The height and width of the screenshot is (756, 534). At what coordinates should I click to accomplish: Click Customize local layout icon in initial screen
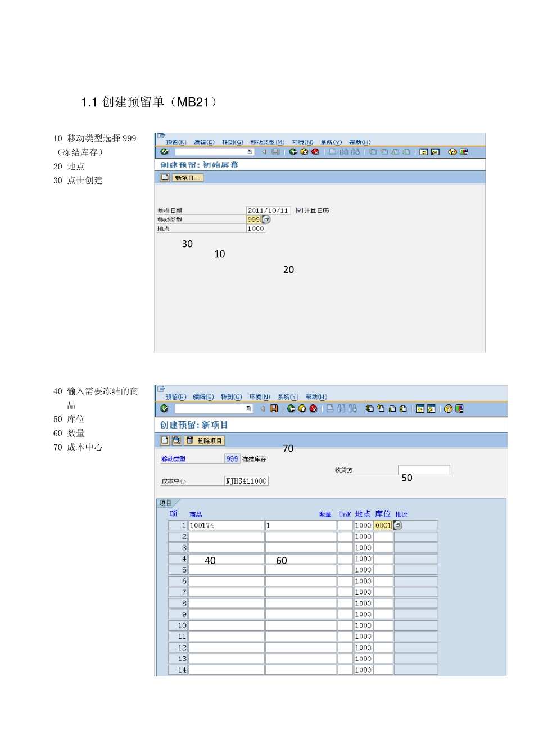click(x=464, y=152)
